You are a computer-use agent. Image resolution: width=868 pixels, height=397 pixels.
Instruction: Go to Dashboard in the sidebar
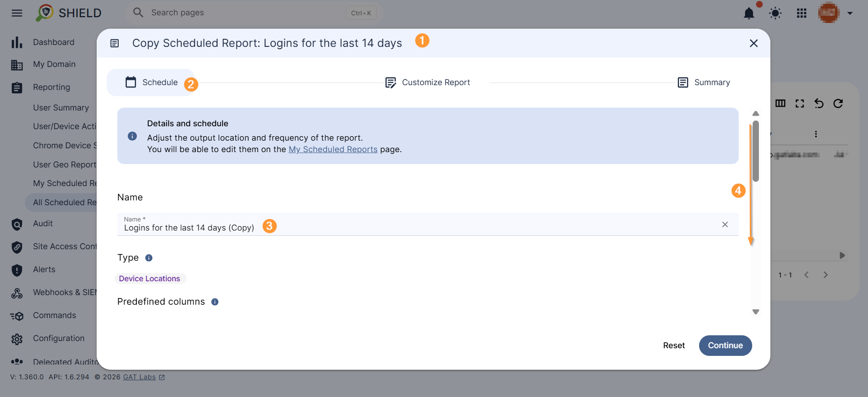[x=54, y=42]
